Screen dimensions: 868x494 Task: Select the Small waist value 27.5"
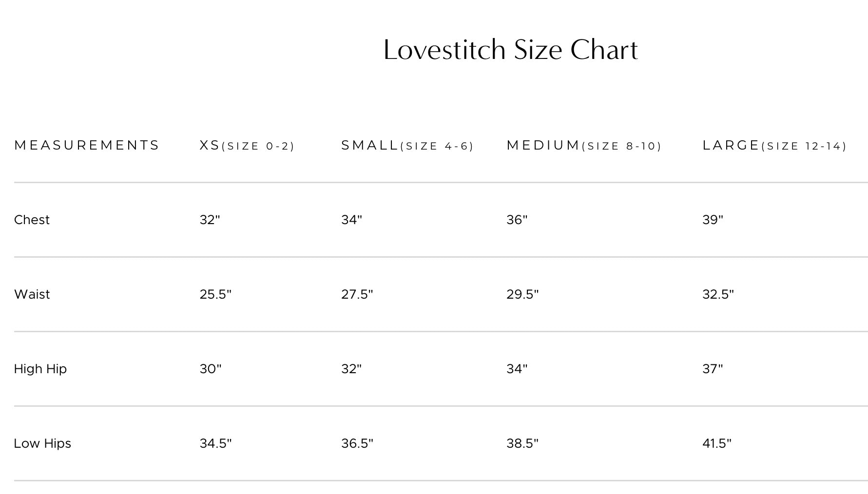point(357,294)
